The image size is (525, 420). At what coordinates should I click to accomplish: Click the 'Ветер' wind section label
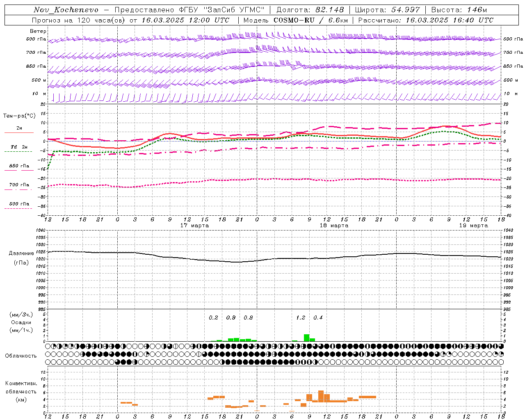(38, 31)
